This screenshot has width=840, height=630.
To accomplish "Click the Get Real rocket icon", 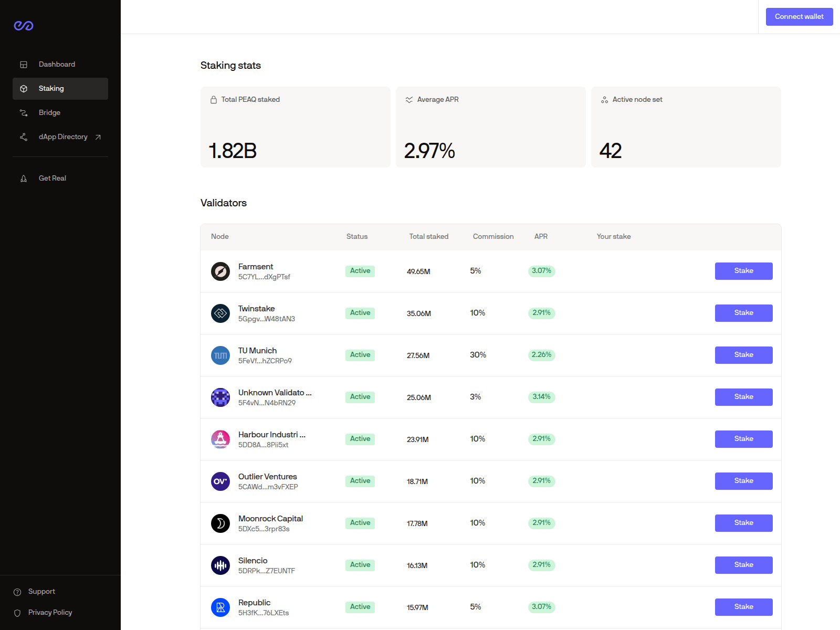I will click(24, 178).
